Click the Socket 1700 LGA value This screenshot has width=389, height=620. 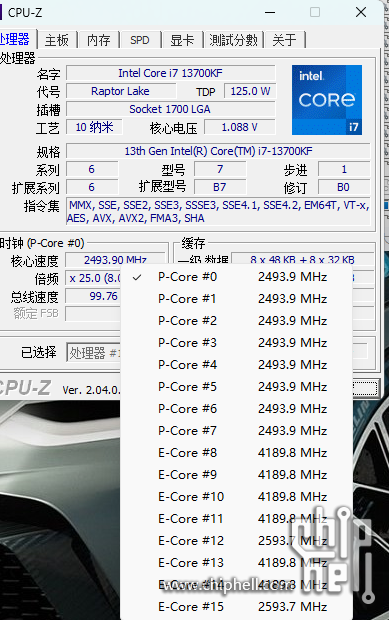[x=170, y=110]
